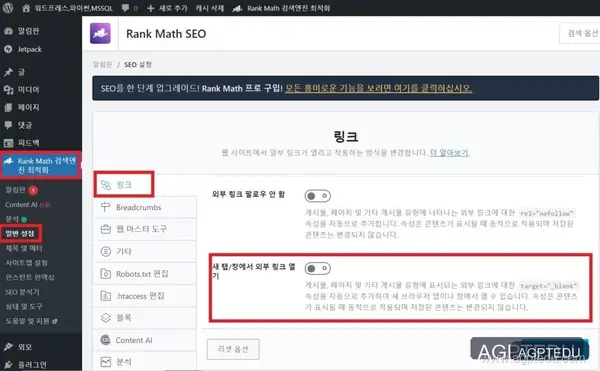Click the 블록 layers icon
This screenshot has height=371, width=600.
pos(105,318)
